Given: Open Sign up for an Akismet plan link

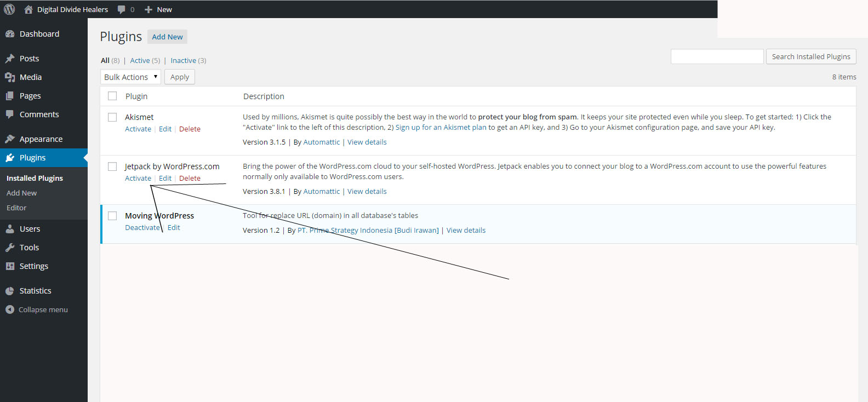Looking at the screenshot, I should click(441, 127).
